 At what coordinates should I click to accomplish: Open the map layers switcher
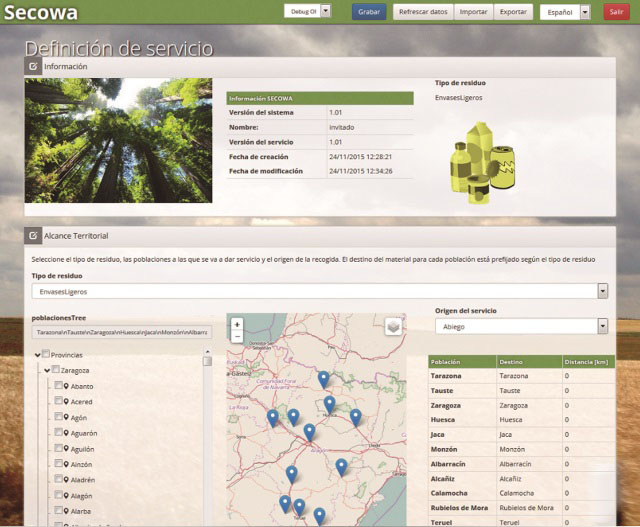393,327
